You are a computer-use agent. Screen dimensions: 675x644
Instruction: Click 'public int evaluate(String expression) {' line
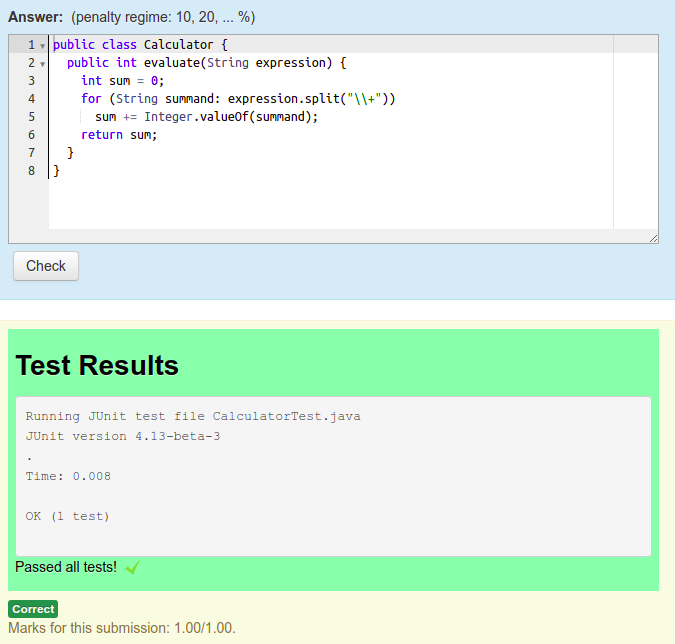[207, 63]
